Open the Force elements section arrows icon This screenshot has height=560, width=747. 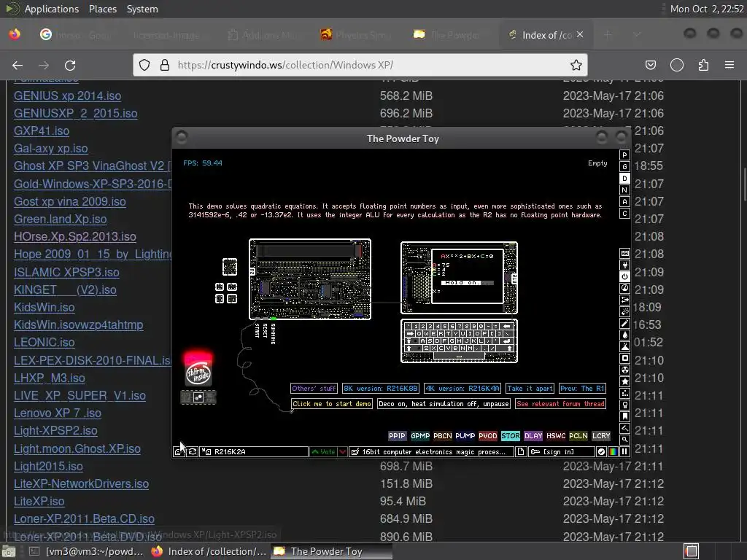(624, 300)
